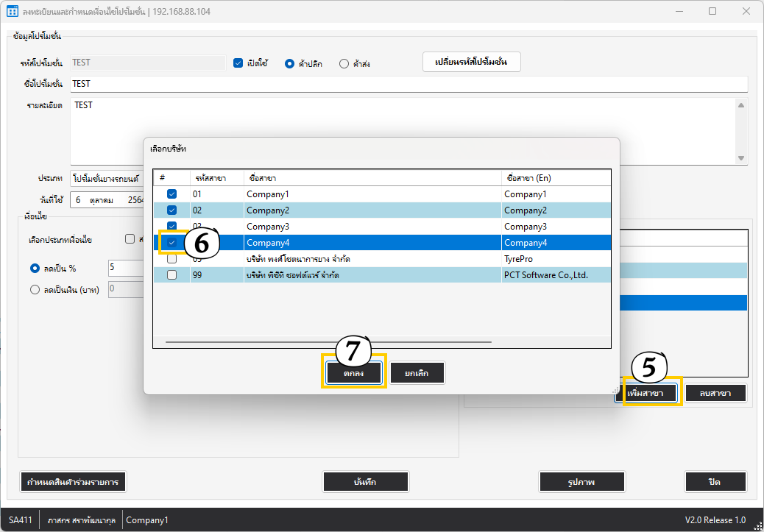
Task: Click the เปลี่ยนรหัสโปรโมชั่น button
Action: pos(472,63)
